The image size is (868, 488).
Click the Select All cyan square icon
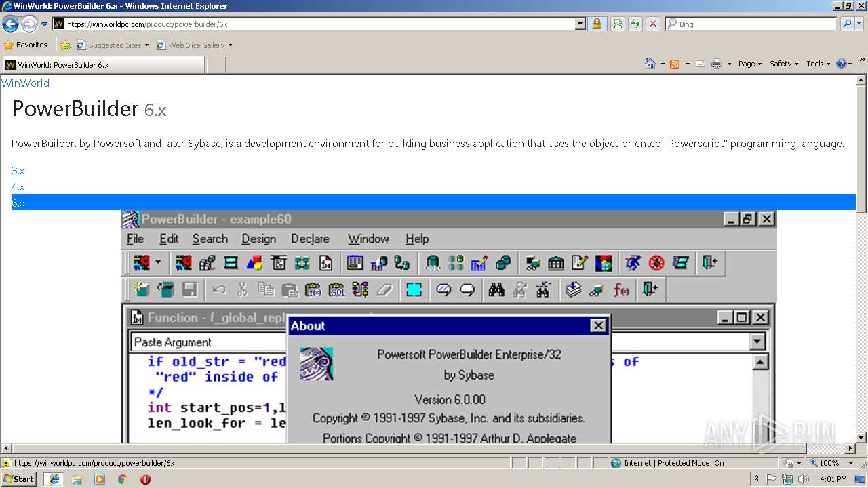point(414,290)
